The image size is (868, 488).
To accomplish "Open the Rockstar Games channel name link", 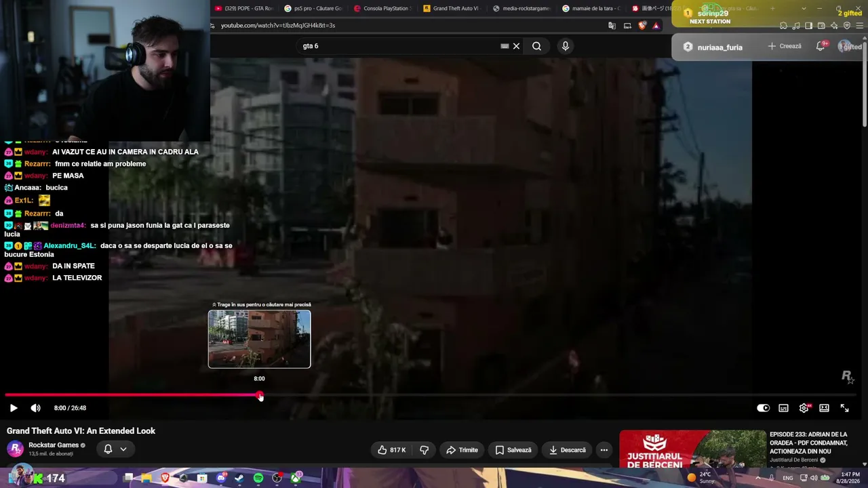I will (x=54, y=445).
